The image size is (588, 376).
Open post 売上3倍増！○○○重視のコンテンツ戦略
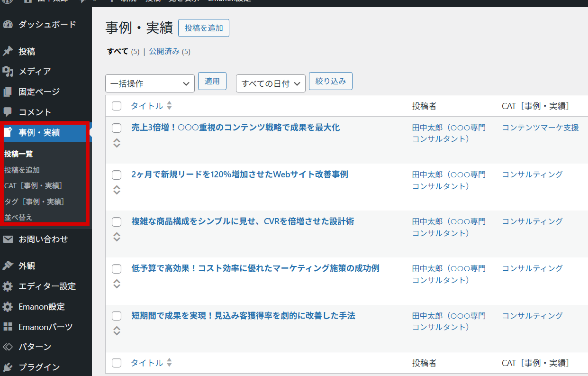pyautogui.click(x=235, y=128)
